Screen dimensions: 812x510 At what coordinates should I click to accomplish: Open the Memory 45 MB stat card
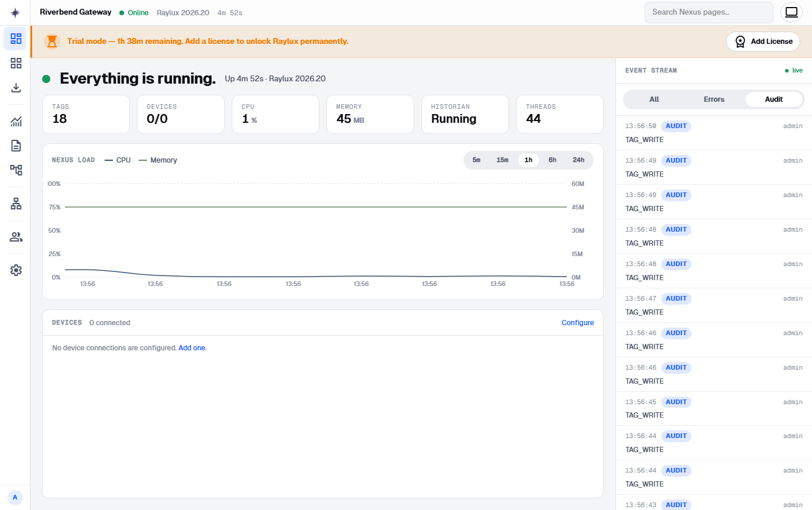pos(370,115)
